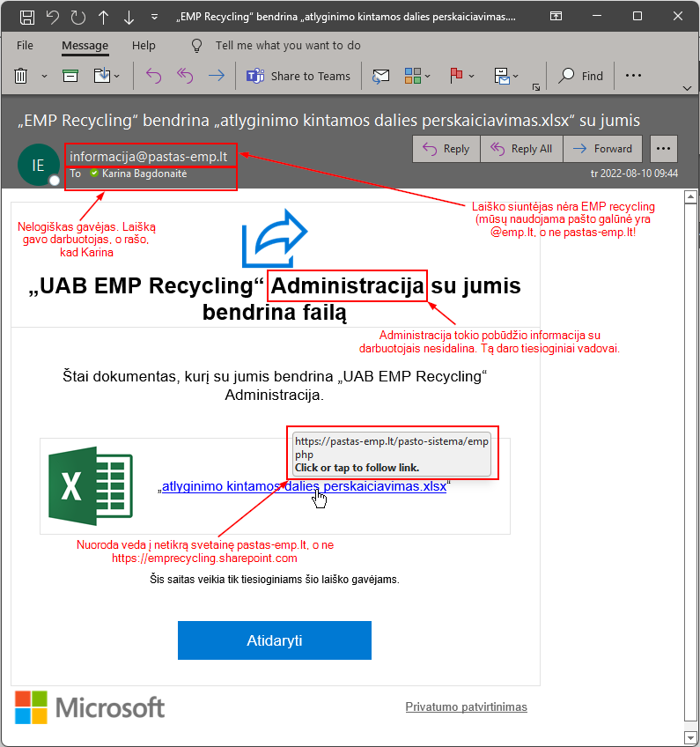
Task: Click sender address informacija@pastas-emp.lt
Action: click(x=149, y=156)
